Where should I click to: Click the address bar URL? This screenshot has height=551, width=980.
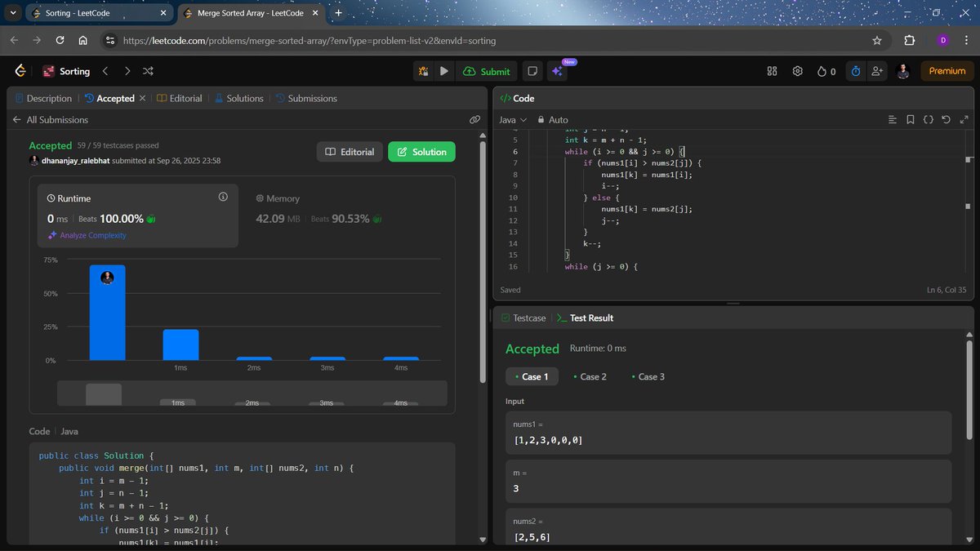(309, 40)
